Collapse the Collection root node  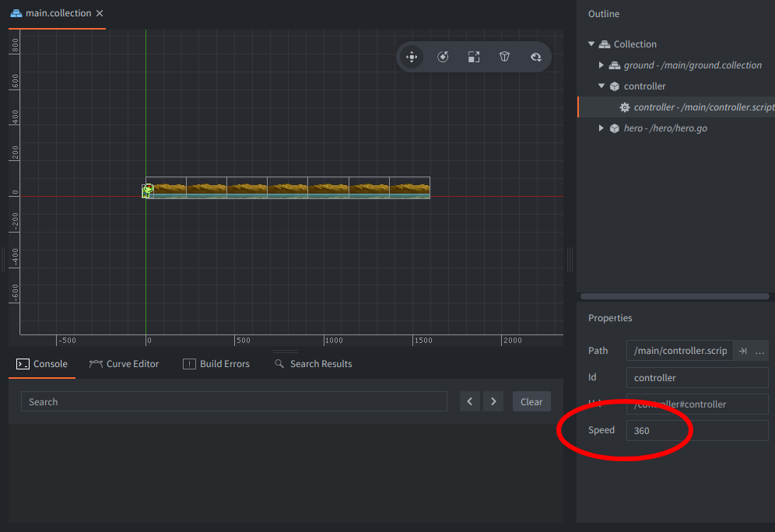tap(591, 44)
